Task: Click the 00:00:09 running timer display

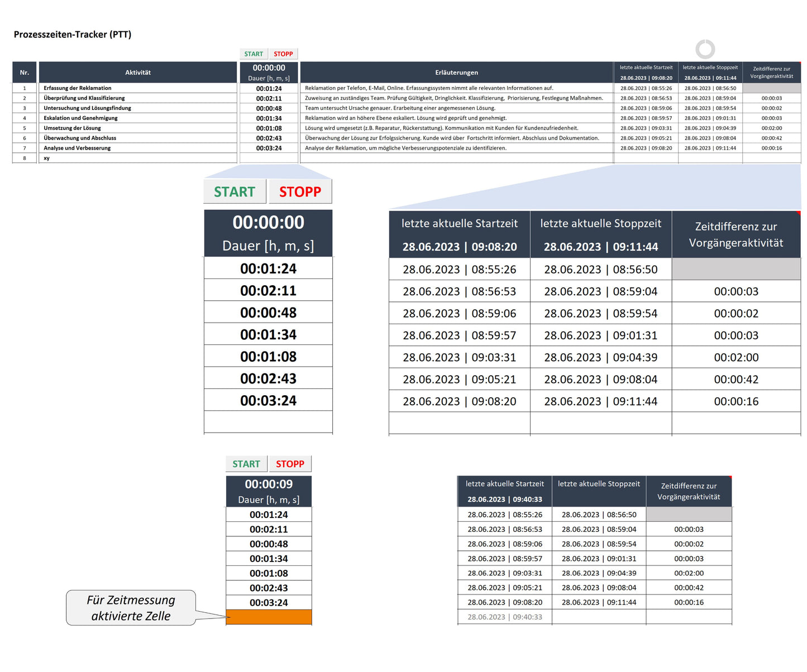Action: click(269, 484)
